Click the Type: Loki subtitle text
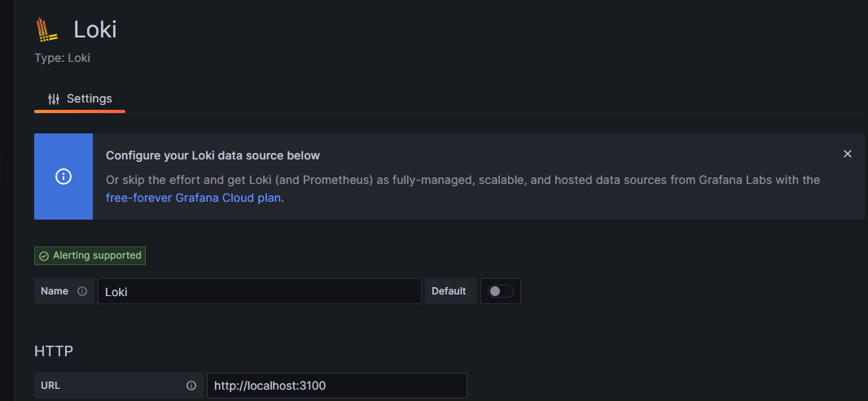Viewport: 868px width, 401px height. tap(62, 58)
